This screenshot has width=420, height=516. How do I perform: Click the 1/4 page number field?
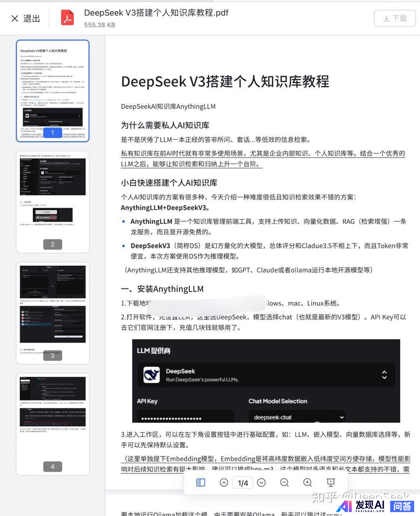click(x=243, y=483)
